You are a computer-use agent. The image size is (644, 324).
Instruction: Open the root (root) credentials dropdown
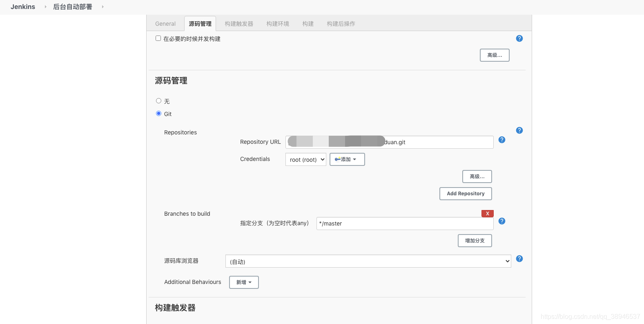click(x=305, y=159)
